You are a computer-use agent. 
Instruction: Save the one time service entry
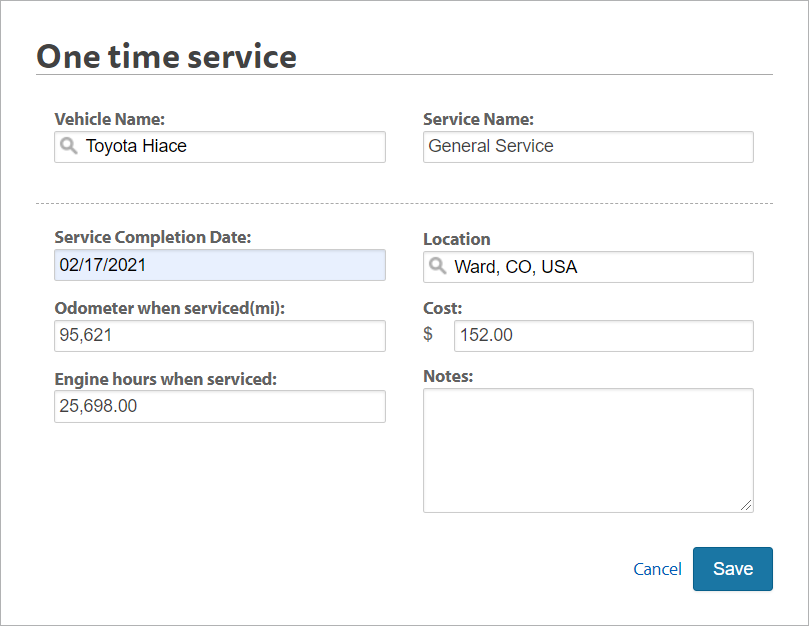point(732,568)
